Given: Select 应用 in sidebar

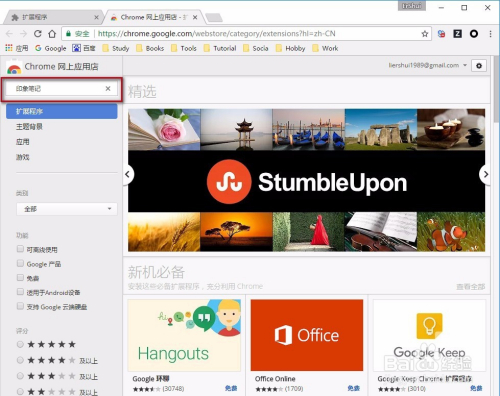Looking at the screenshot, I should click(x=23, y=142).
